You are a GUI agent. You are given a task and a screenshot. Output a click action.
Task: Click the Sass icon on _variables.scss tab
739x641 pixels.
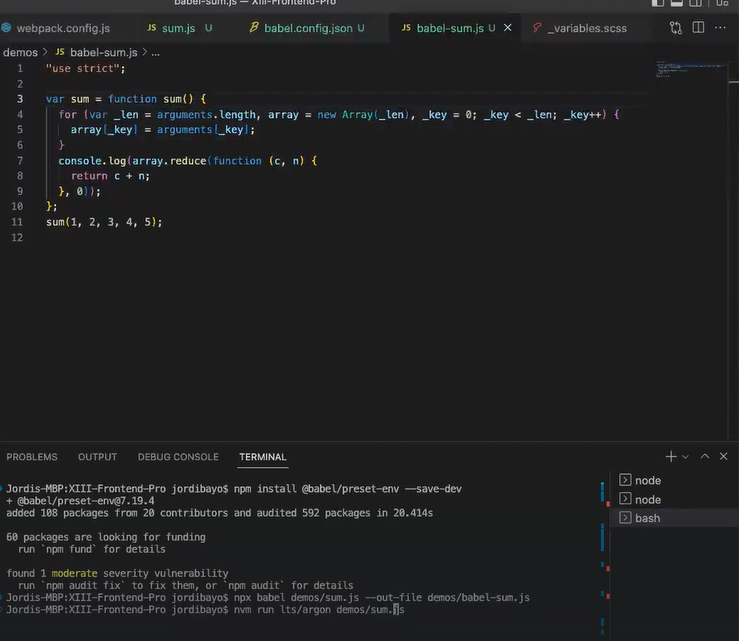[537, 28]
